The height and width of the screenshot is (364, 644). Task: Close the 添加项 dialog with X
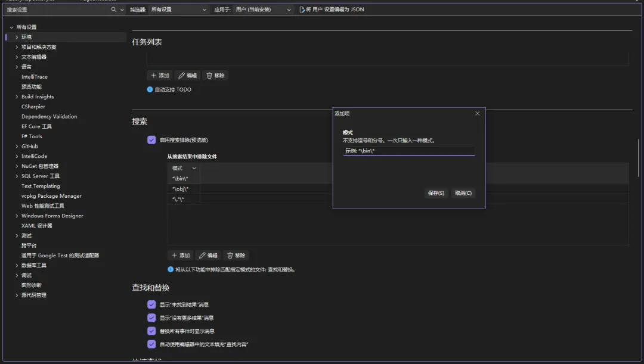point(477,113)
